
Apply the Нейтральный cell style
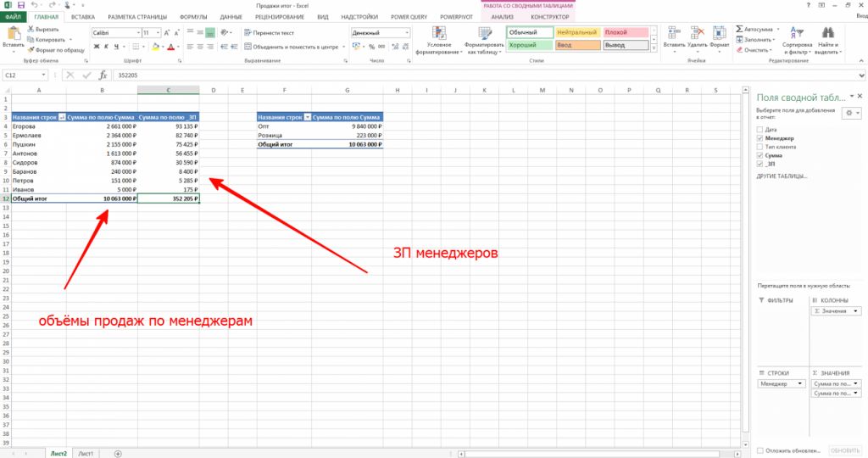tap(577, 33)
